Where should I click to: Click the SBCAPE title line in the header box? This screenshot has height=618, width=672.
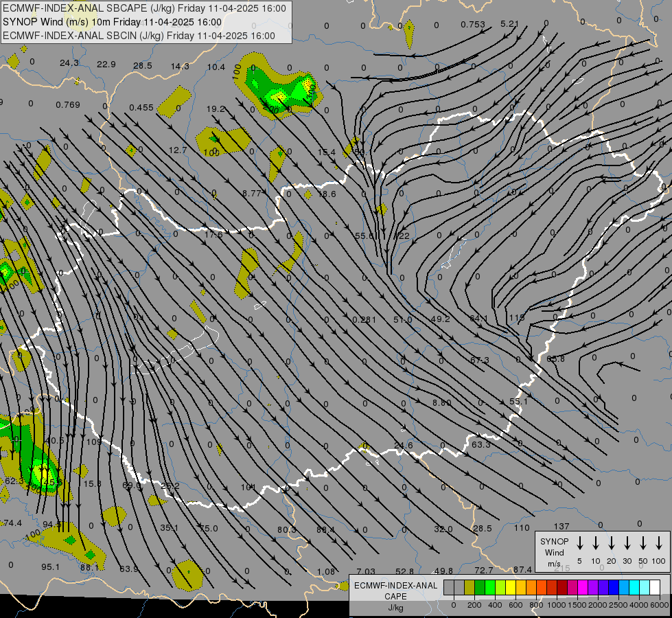click(144, 8)
